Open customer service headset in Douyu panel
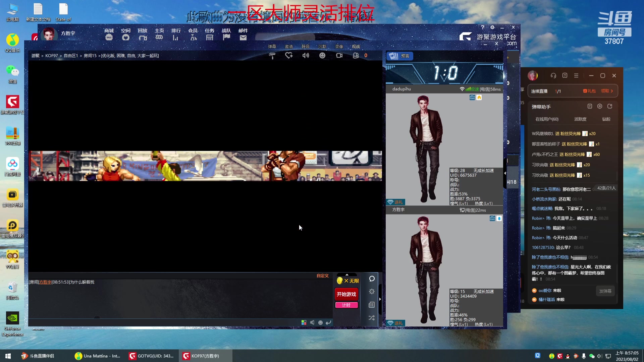 pyautogui.click(x=553, y=76)
